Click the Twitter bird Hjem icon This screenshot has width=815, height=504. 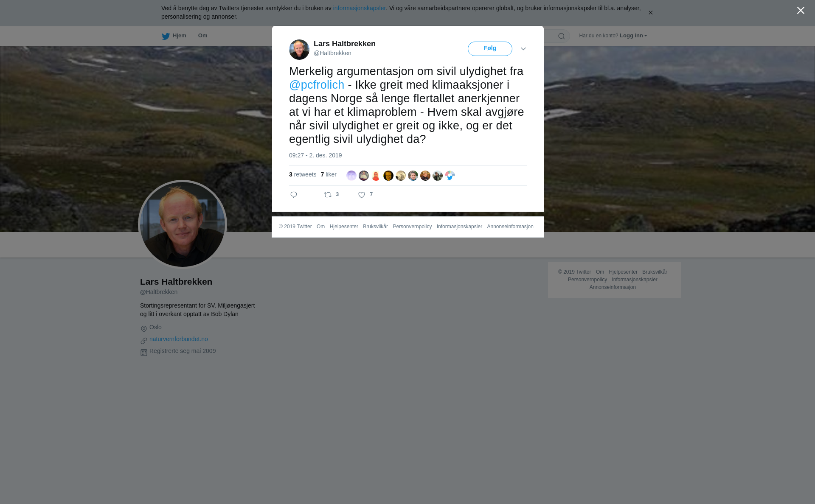[x=166, y=36]
